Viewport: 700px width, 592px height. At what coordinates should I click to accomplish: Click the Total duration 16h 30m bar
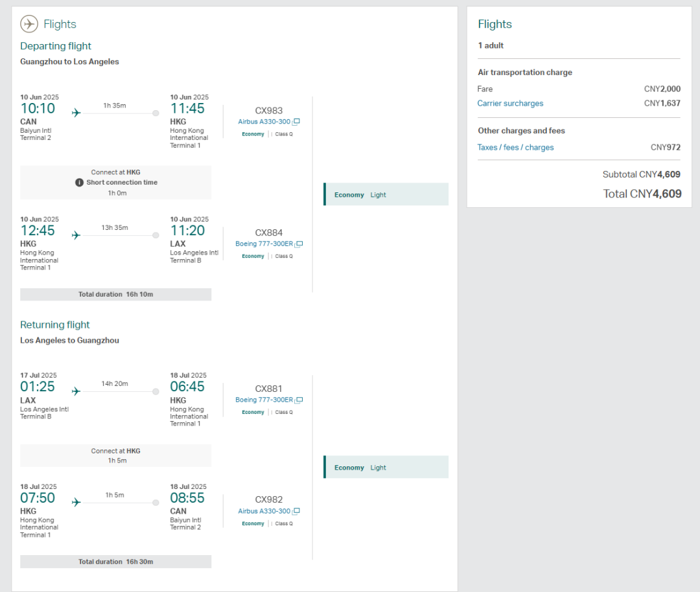[x=115, y=562]
